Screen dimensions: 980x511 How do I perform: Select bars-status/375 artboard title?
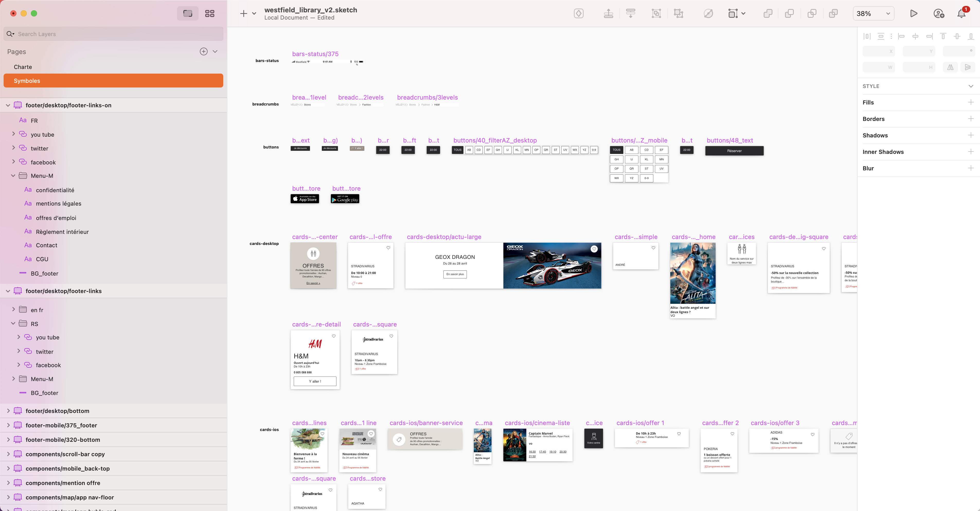[315, 54]
